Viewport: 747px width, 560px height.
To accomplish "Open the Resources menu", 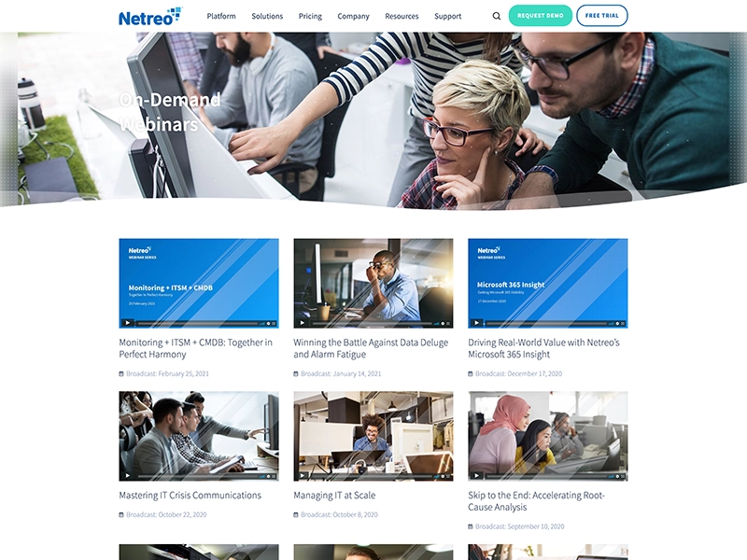I will pyautogui.click(x=402, y=16).
